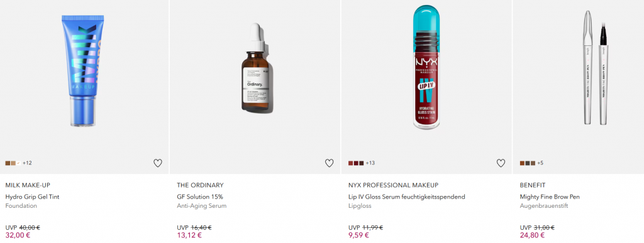
Task: Expand +13 more shades for NYX Lip IV
Action: (370, 163)
